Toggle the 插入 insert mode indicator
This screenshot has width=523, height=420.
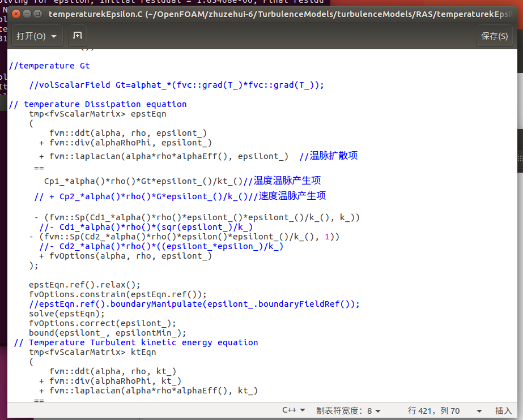[503, 410]
